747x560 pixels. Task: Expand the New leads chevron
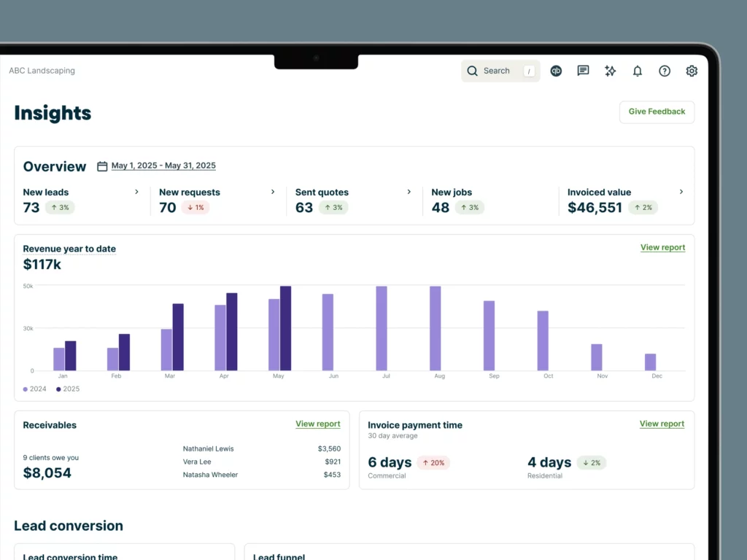point(136,192)
